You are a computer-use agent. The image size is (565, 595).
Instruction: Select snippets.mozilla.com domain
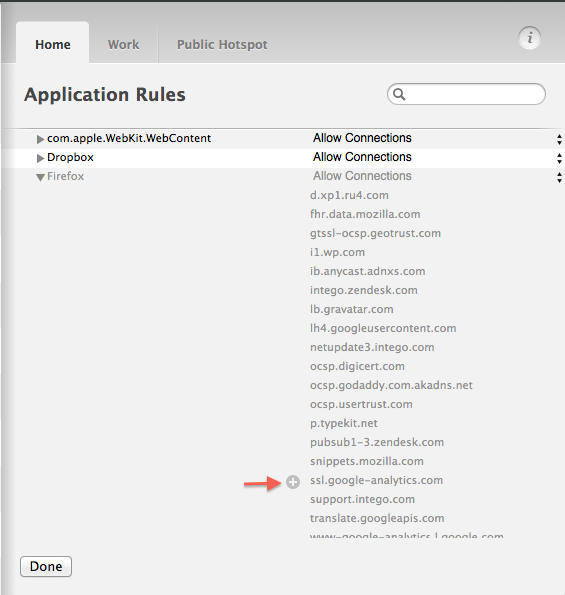point(367,461)
